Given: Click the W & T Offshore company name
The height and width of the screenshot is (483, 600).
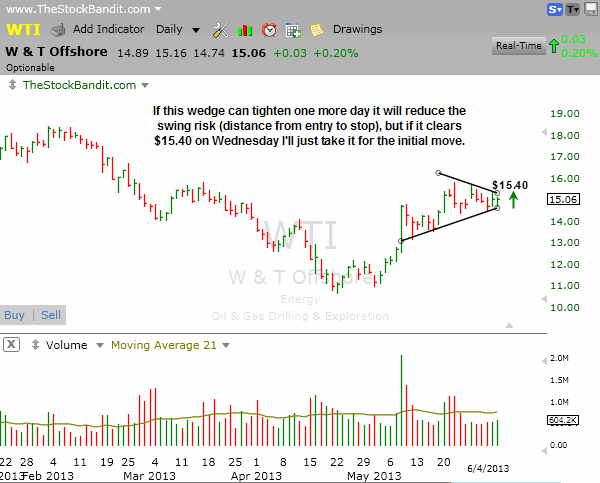Looking at the screenshot, I should point(57,51).
